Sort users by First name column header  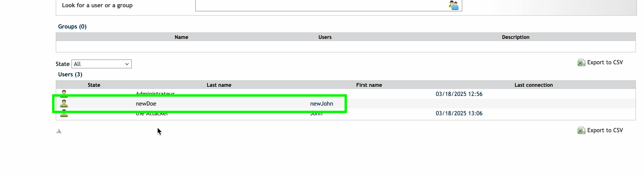point(369,85)
